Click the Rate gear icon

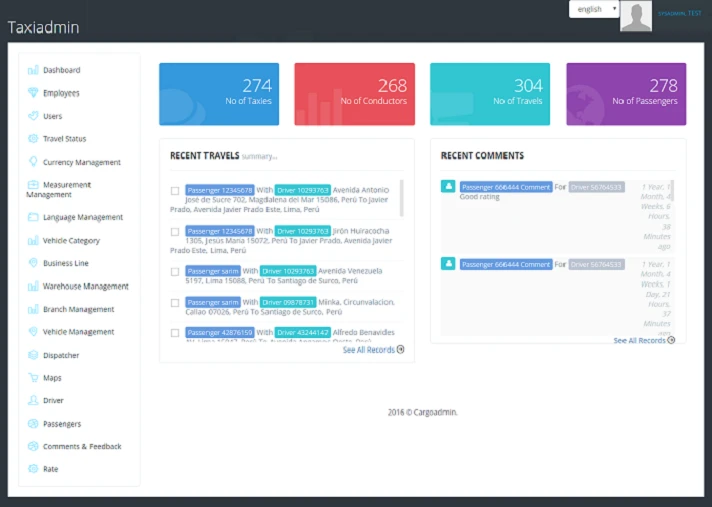click(x=33, y=469)
